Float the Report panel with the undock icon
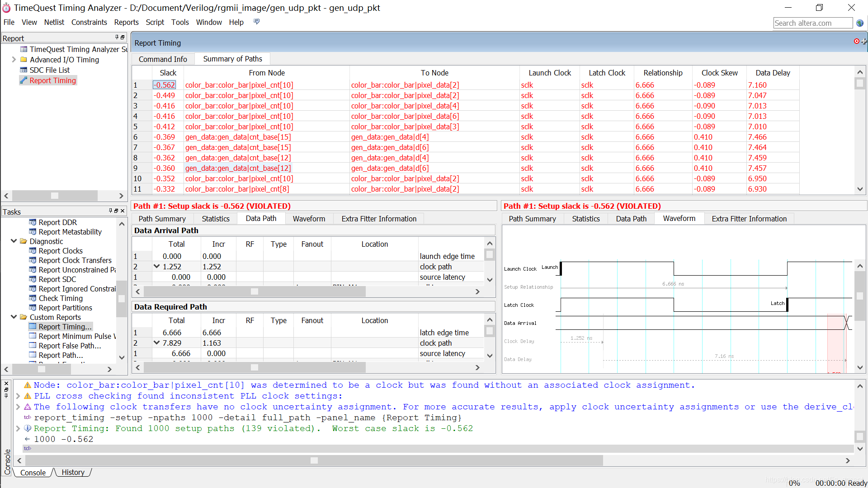 123,38
